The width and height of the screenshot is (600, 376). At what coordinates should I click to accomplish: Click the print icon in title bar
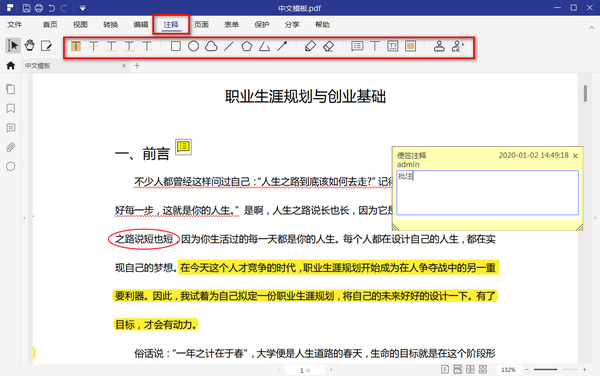tap(39, 8)
